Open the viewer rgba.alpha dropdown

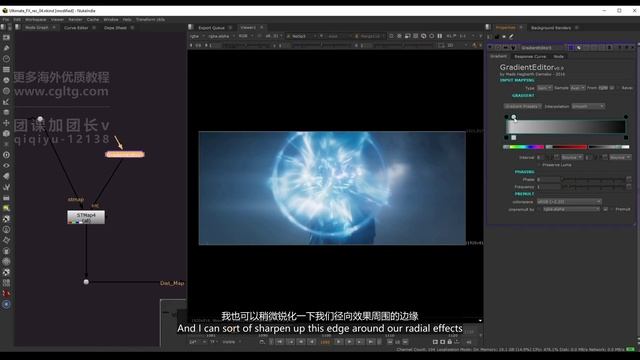222,36
